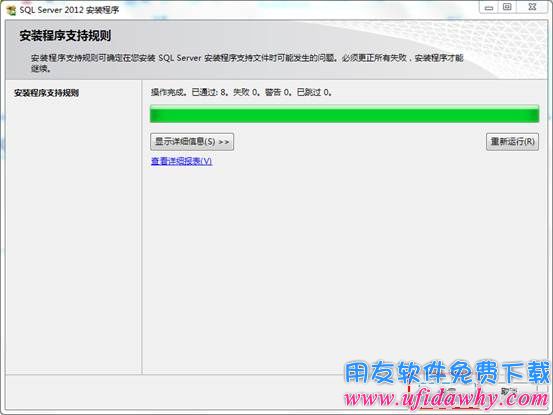Viewport: 553px width, 415px height.
Task: Open the 查看详细报表(V) detailed report link
Action: tap(181, 161)
